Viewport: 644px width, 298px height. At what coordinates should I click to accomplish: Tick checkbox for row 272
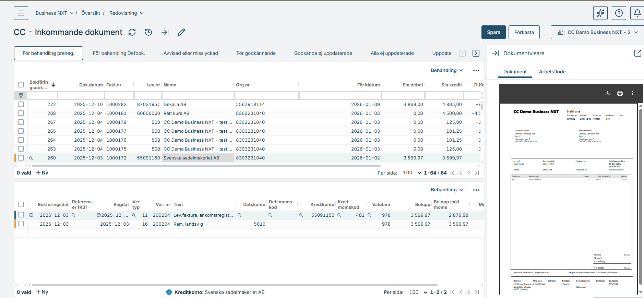tap(21, 104)
